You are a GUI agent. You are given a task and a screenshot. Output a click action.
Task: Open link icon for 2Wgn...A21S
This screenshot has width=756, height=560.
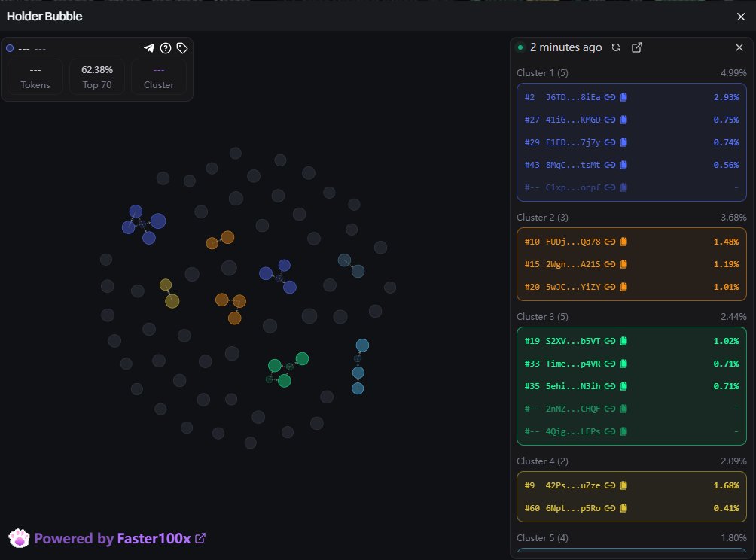click(x=610, y=264)
